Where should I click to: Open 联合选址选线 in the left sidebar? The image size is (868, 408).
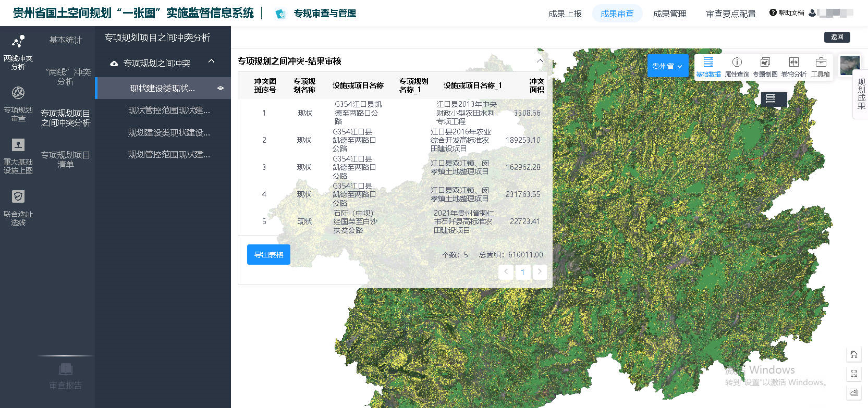click(18, 207)
